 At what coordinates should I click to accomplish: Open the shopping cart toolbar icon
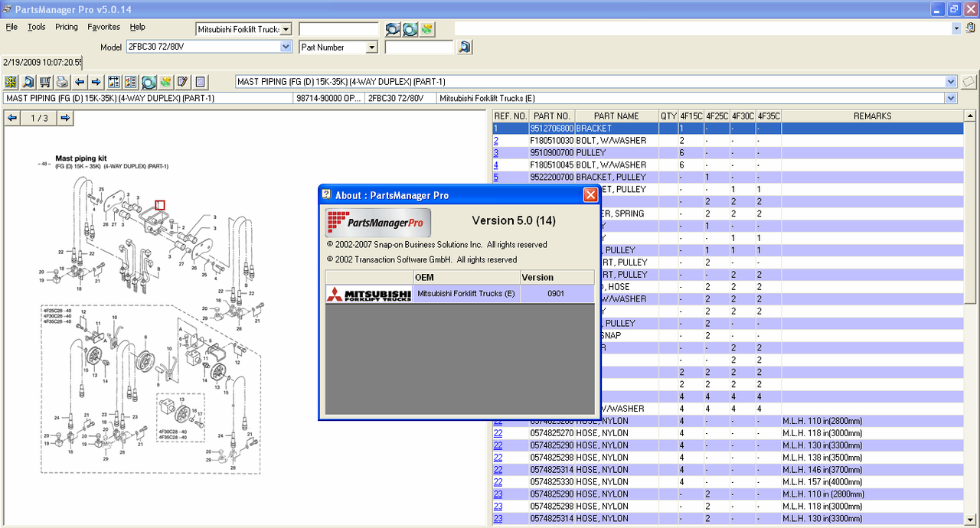point(45,82)
